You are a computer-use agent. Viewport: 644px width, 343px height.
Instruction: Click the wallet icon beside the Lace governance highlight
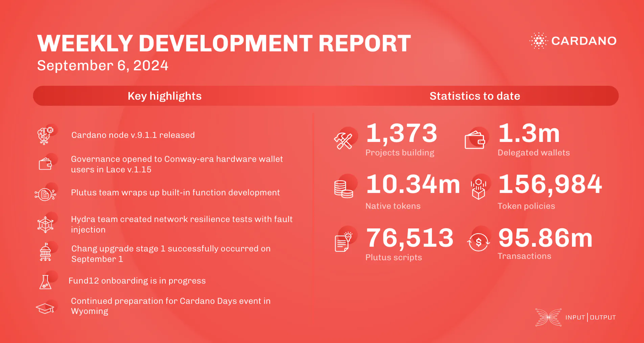(x=46, y=164)
